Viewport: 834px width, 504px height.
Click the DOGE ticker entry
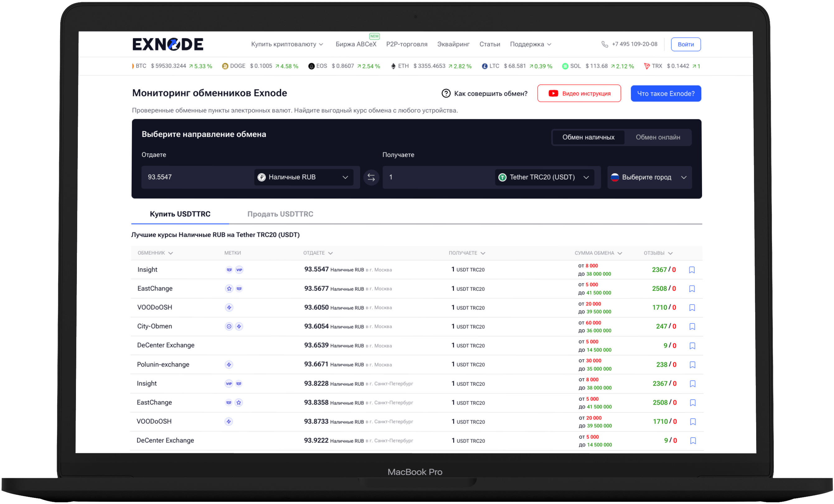(x=260, y=66)
